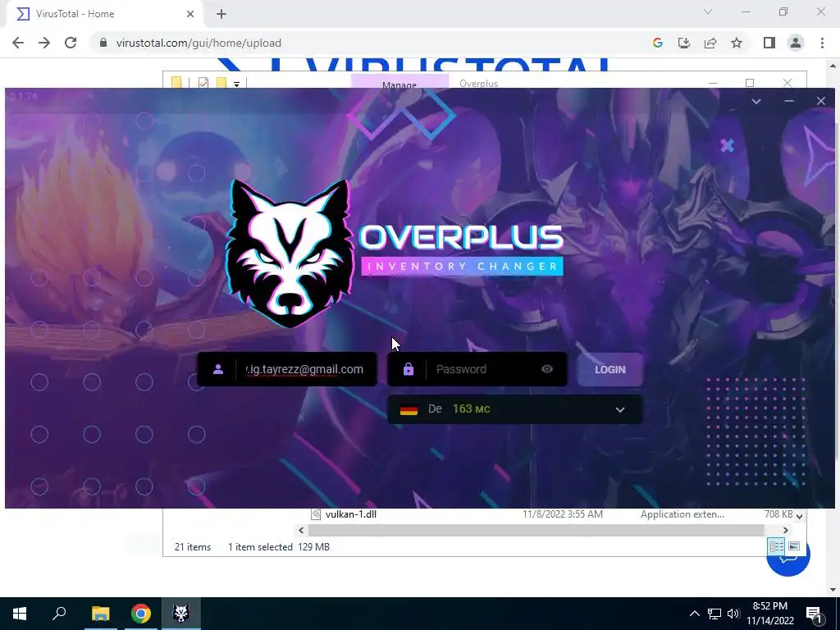
Task: Click the New Folder icon in Explorer toolbar
Action: 221,83
